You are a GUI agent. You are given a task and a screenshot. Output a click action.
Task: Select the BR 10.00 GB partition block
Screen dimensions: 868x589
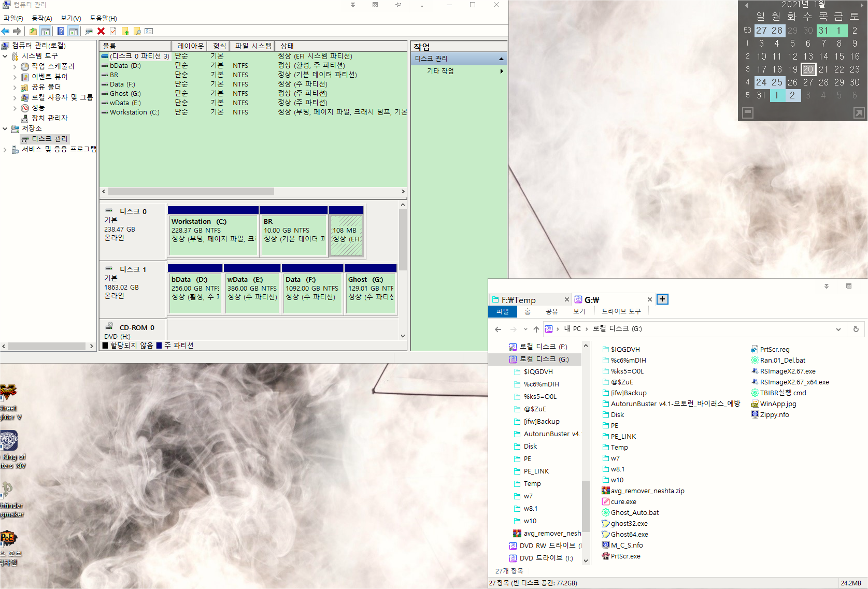294,231
